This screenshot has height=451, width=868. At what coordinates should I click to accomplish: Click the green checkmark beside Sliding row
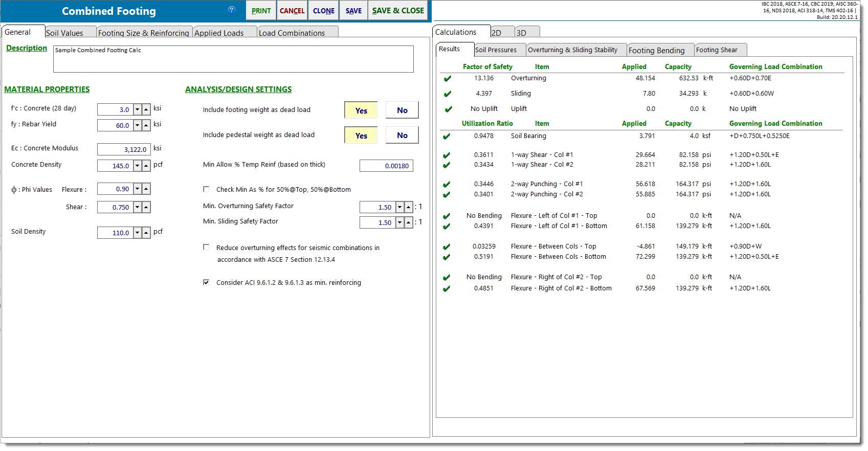(x=448, y=94)
